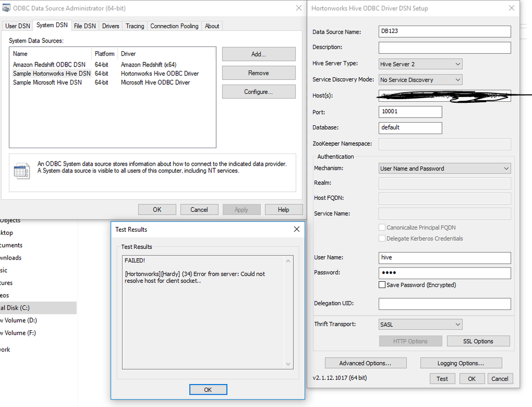Close the ODBC Data Source Administrator window

tap(299, 8)
